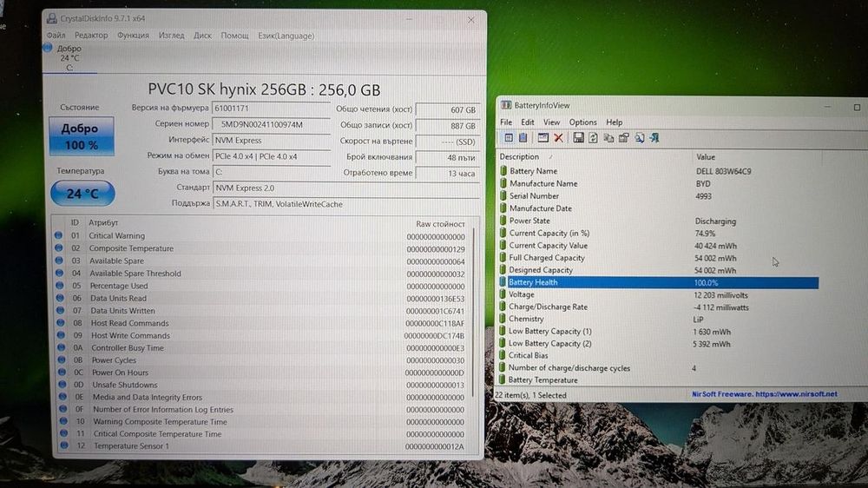The width and height of the screenshot is (868, 488).
Task: Click the battery icon beside Chemistry row
Action: [x=503, y=319]
